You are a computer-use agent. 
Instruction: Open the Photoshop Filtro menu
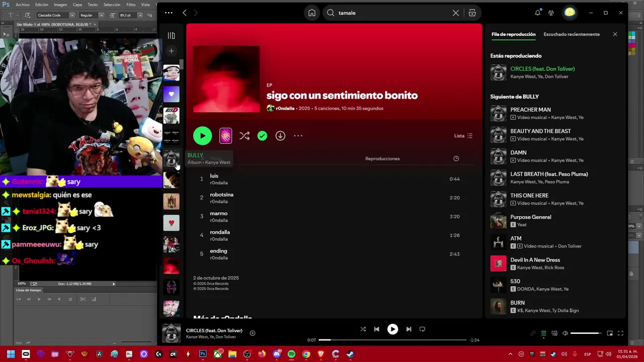[x=131, y=5]
